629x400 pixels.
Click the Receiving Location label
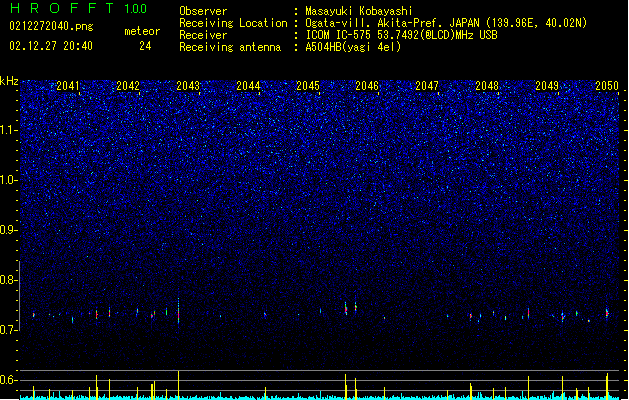pyautogui.click(x=233, y=23)
